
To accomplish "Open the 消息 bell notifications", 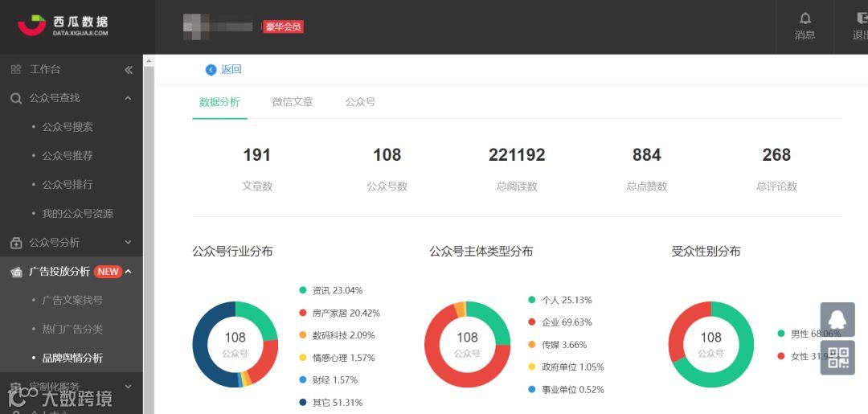I will 805,18.
